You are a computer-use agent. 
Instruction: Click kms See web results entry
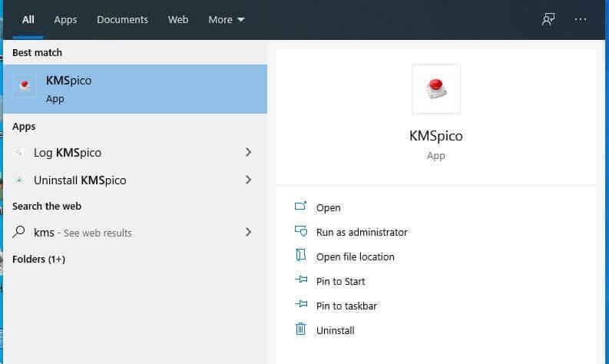[x=135, y=233]
